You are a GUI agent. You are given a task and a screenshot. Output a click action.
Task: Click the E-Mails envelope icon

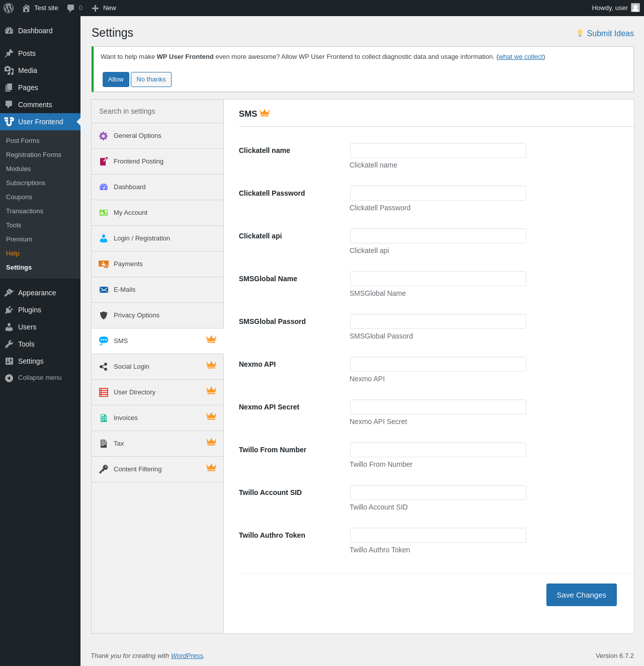tap(104, 290)
